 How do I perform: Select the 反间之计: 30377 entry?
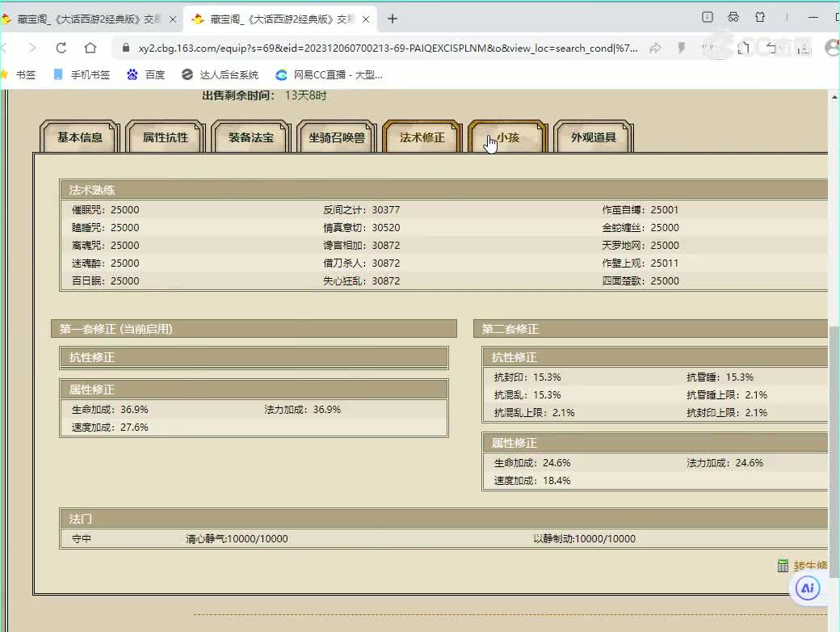click(x=362, y=209)
